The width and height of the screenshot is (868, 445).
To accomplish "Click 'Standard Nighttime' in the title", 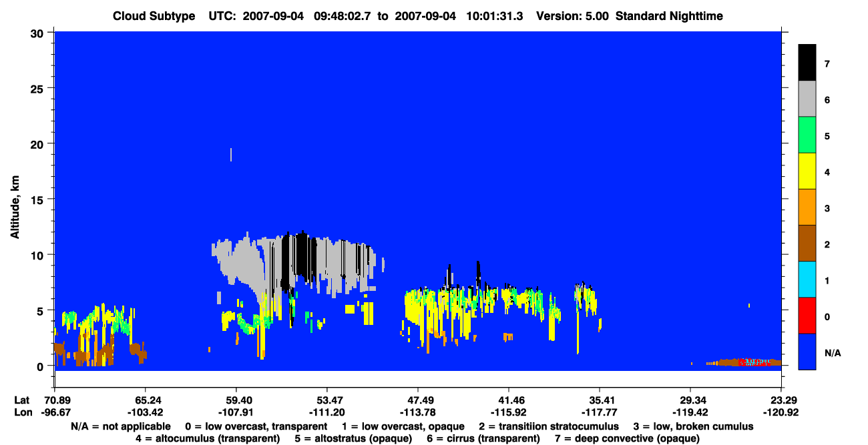I will point(668,15).
